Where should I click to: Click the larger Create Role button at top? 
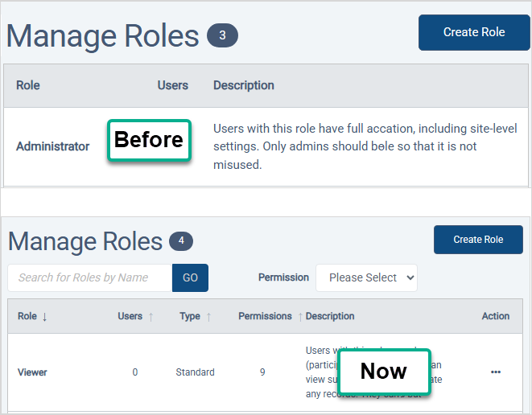[x=474, y=32]
